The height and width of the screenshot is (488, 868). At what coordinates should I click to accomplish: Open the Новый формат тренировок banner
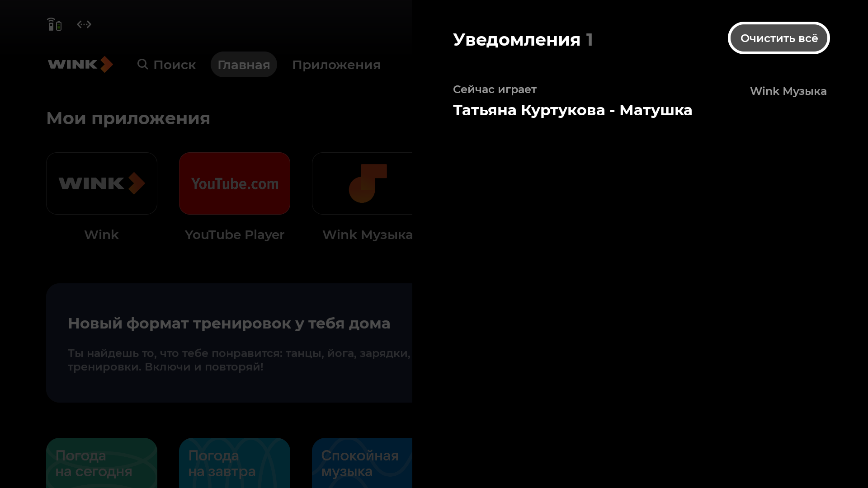tap(229, 343)
